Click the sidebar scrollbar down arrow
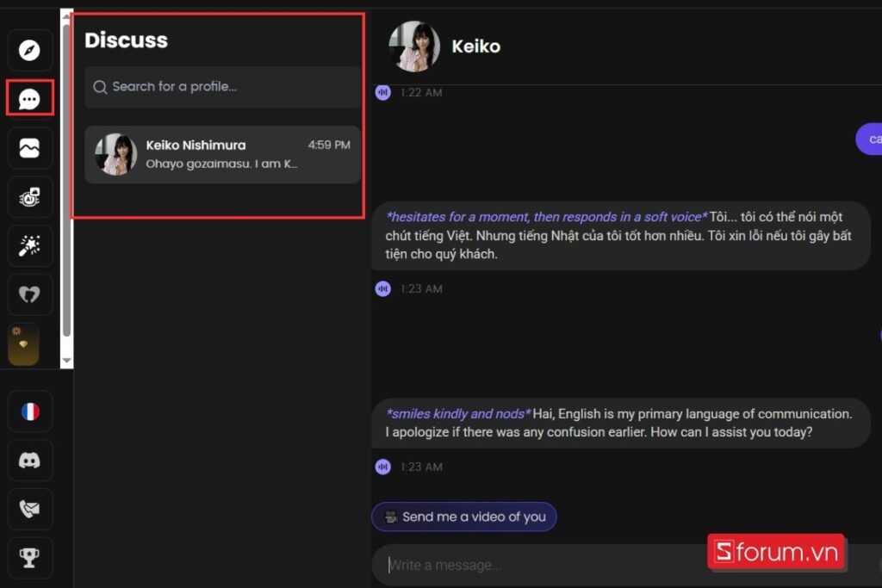The height and width of the screenshot is (588, 882). (x=66, y=361)
